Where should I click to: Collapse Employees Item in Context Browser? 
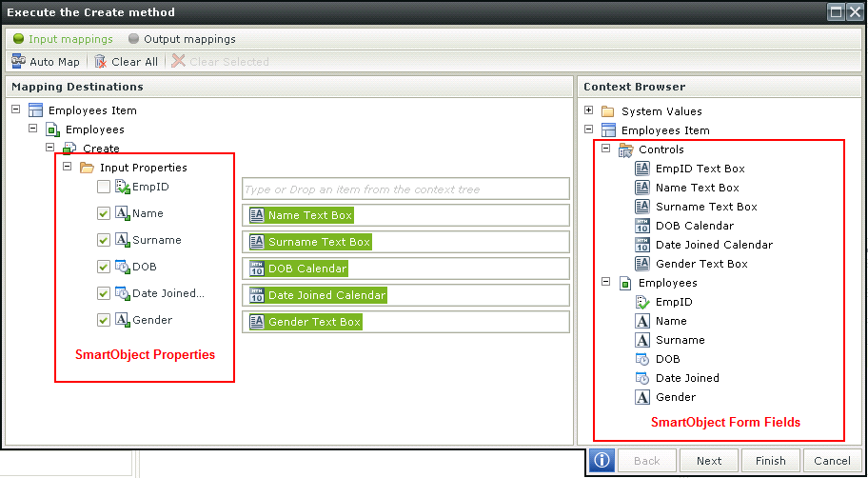[x=589, y=129]
